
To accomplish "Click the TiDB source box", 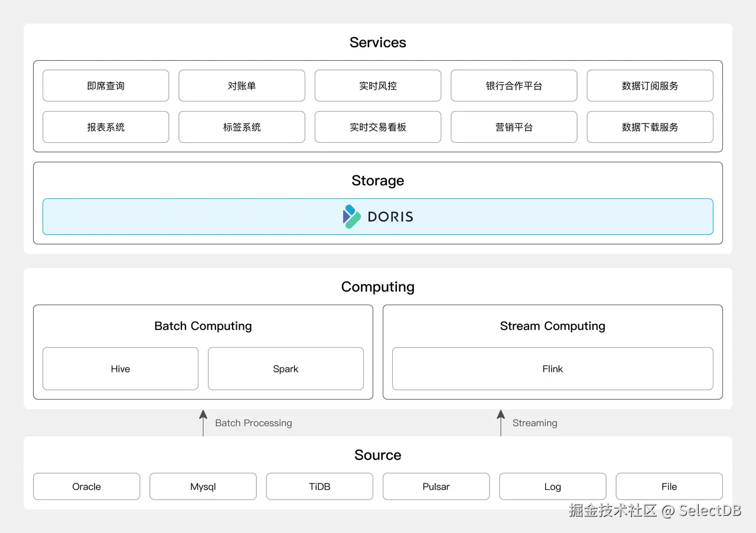I will click(320, 486).
